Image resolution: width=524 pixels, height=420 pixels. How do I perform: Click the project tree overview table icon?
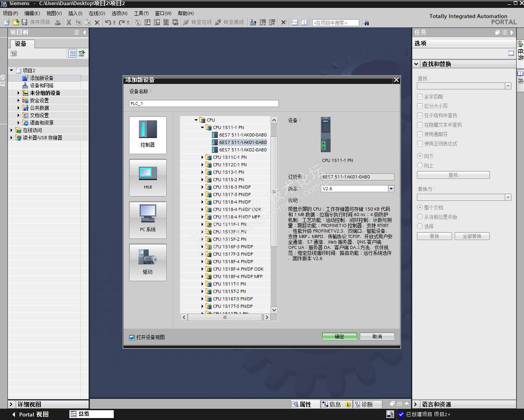pos(73,53)
